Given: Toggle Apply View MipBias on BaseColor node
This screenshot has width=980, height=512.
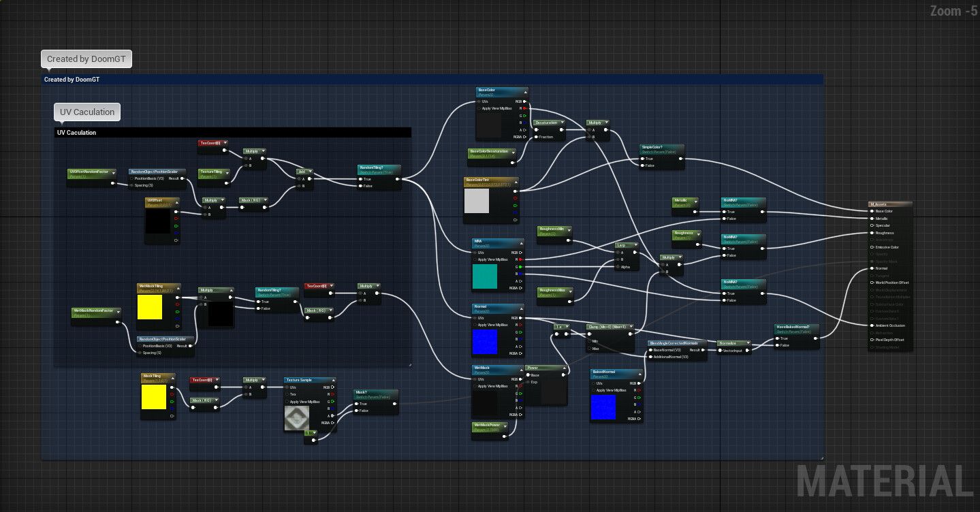Looking at the screenshot, I should pos(479,108).
